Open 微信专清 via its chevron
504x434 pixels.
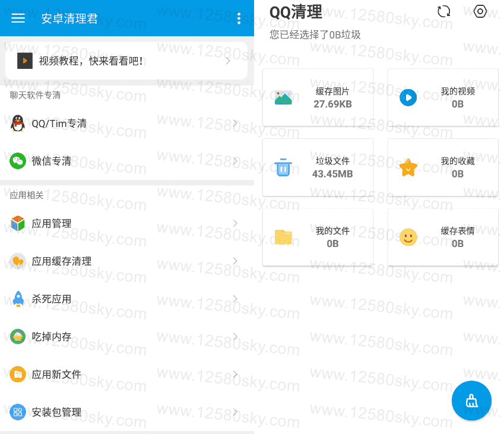[235, 161]
